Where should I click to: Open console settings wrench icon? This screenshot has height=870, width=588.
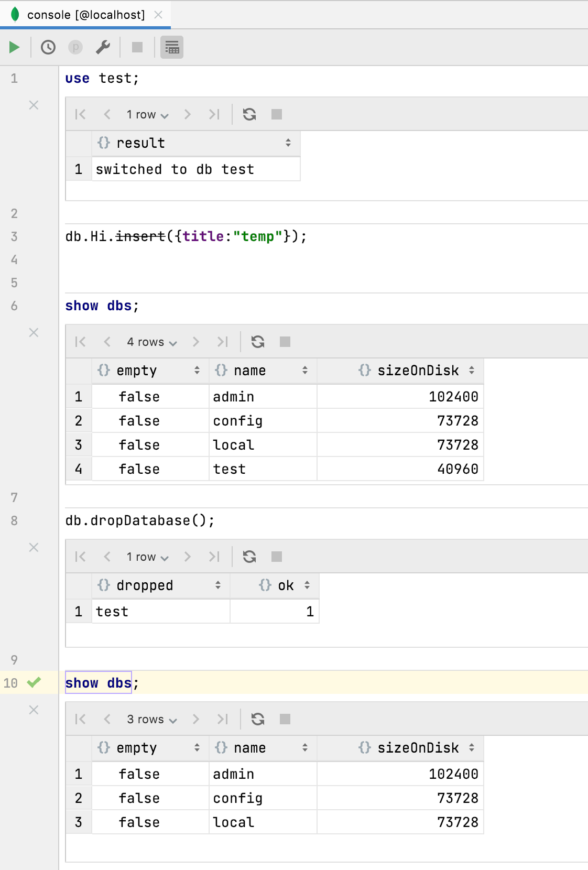coord(103,47)
